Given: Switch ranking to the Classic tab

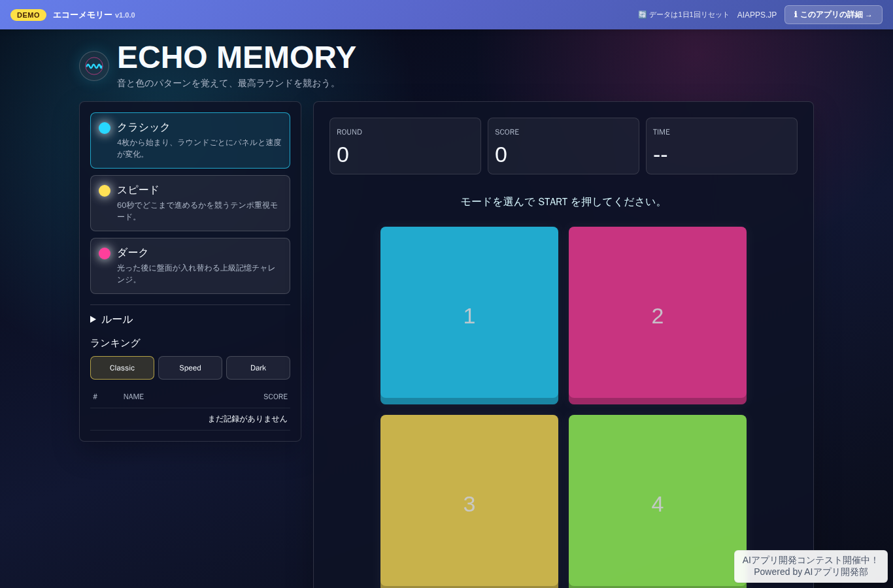Looking at the screenshot, I should [x=122, y=368].
